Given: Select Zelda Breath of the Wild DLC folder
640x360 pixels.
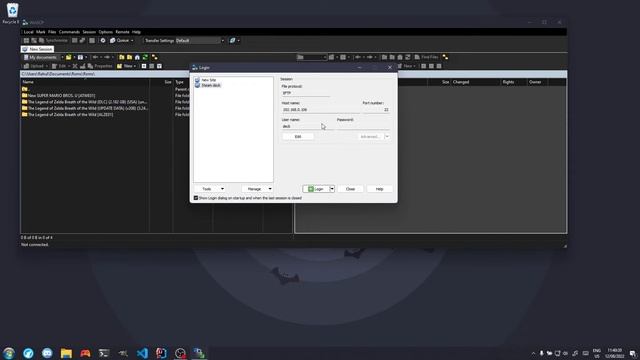Looking at the screenshot, I should [x=84, y=102].
